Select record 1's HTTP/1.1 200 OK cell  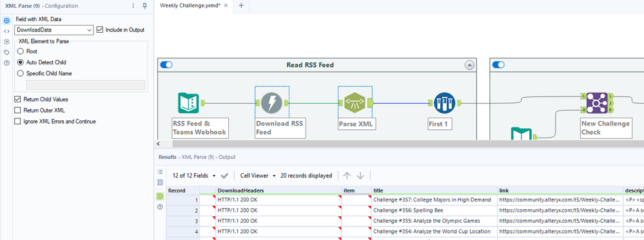pos(279,200)
